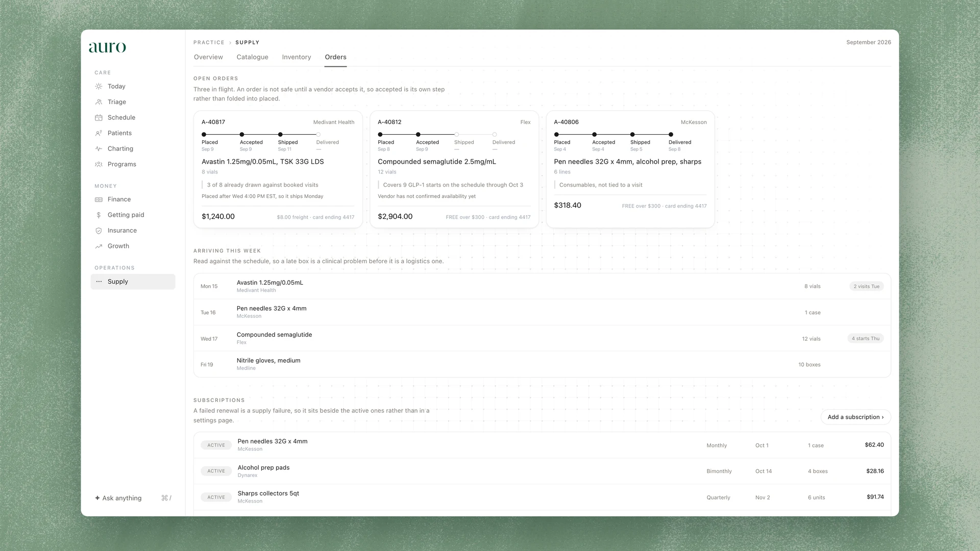Click ACTIVE badge for Alcohol prep pads
This screenshot has height=551, width=980.
tap(216, 471)
